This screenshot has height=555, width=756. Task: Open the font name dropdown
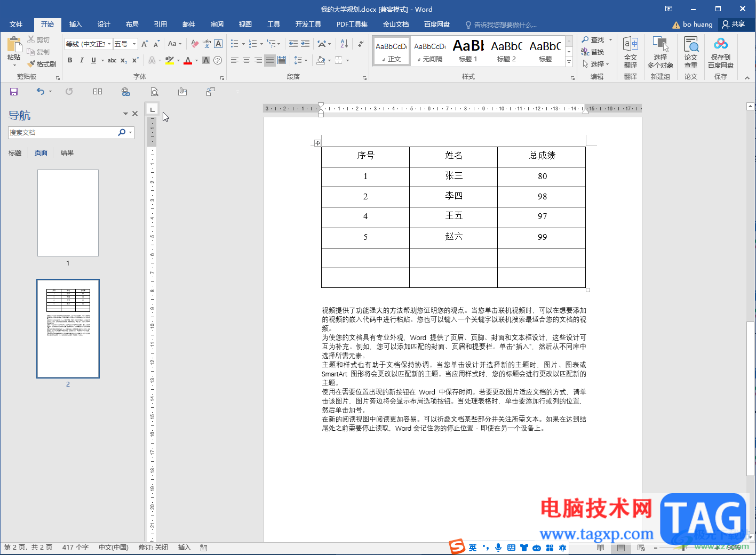[109, 44]
